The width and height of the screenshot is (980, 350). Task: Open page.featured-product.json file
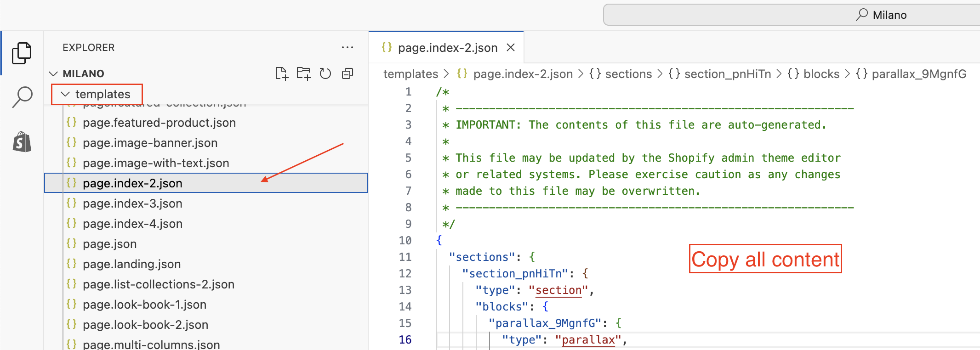click(x=159, y=123)
